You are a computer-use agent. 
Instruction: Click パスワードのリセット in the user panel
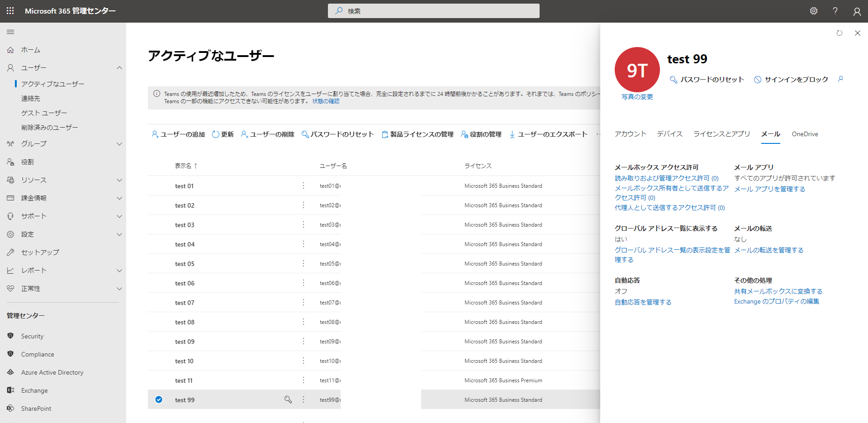[707, 80]
